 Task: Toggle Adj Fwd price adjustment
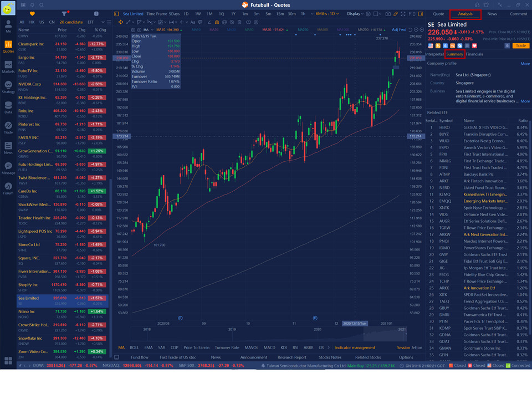click(x=399, y=29)
